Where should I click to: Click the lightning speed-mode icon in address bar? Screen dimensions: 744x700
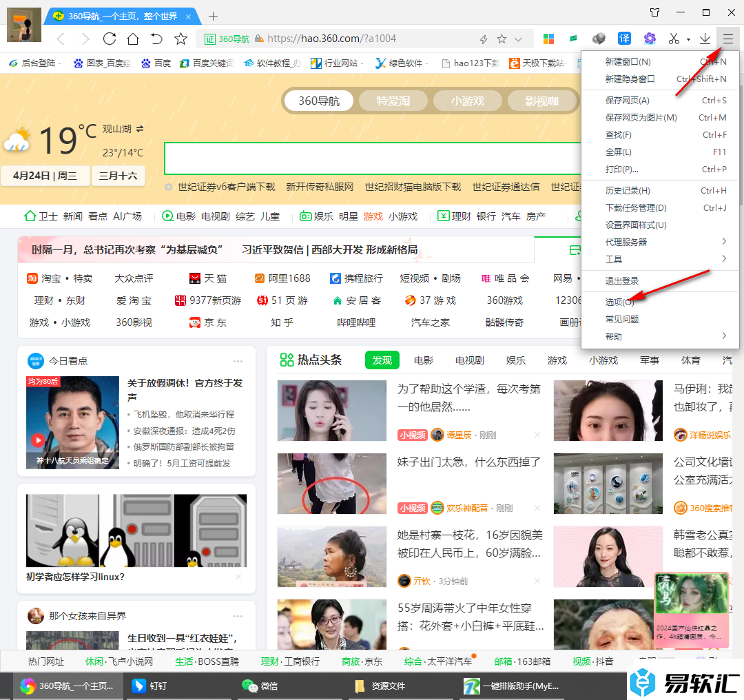484,39
